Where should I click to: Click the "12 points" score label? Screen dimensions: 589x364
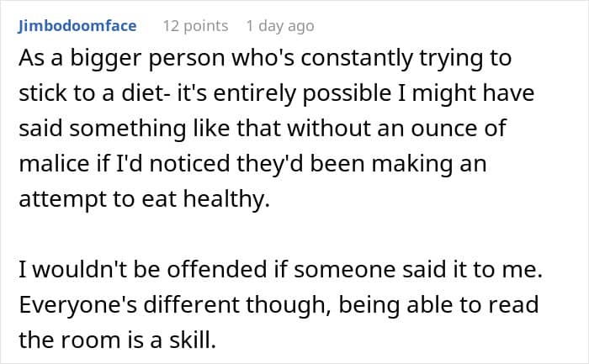tap(194, 26)
